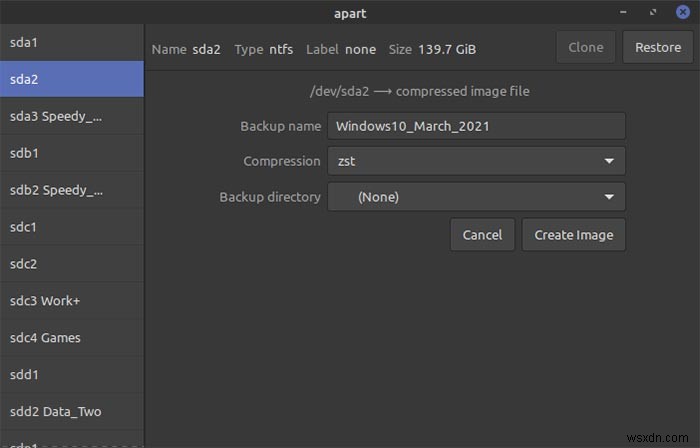The image size is (700, 448).
Task: Select the sda1 partition
Action: (72, 42)
